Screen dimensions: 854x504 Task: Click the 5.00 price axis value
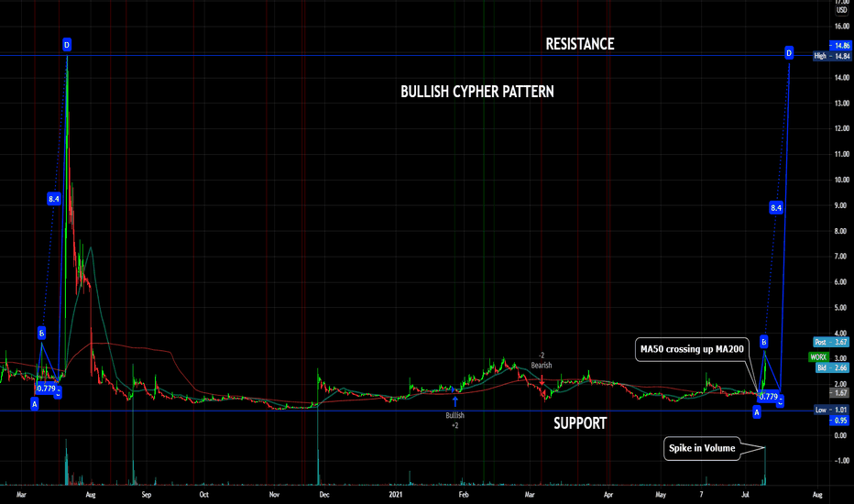coord(841,308)
